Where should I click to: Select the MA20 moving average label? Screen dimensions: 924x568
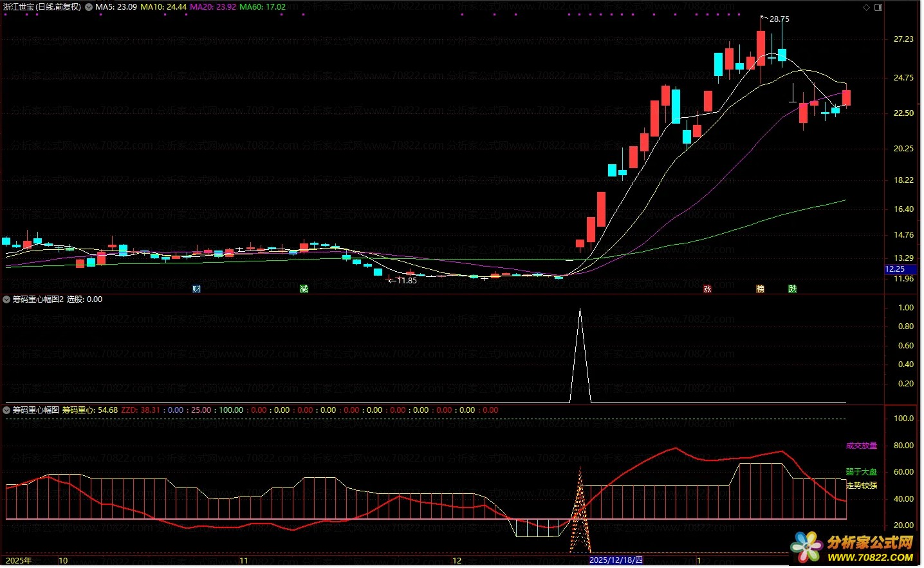(213, 7)
